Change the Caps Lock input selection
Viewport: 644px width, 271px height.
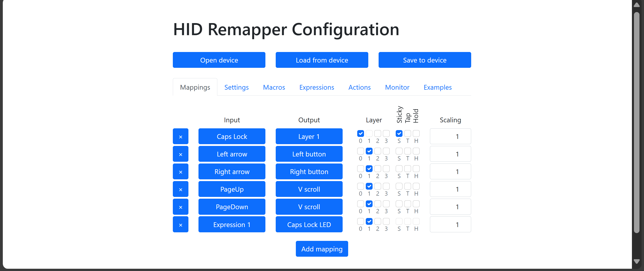232,136
